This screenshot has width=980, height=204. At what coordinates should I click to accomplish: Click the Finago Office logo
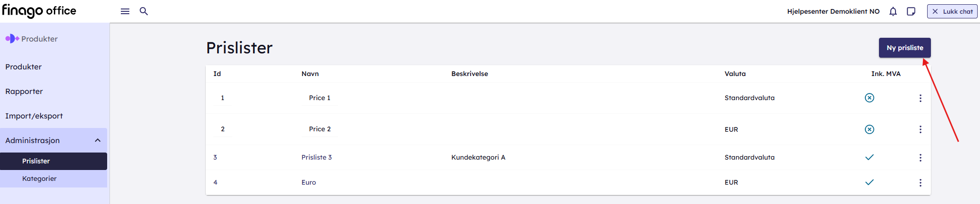[x=39, y=11]
